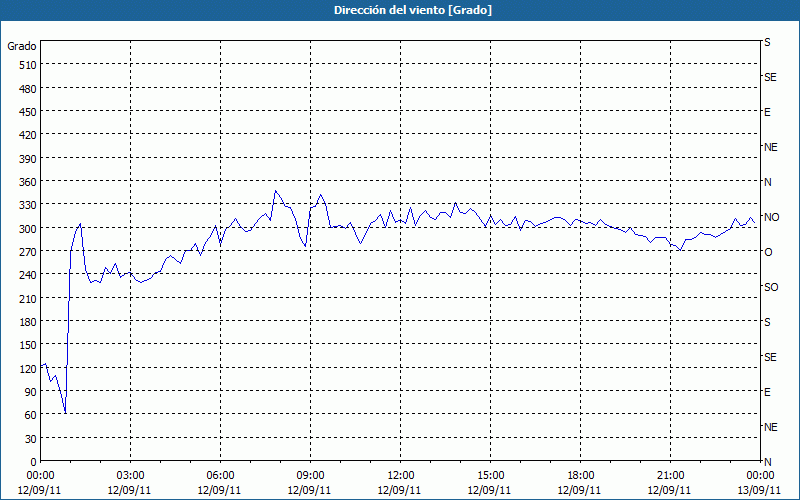This screenshot has height=500, width=800.
Task: Click the 03:00 time axis label
Action: pos(130,476)
